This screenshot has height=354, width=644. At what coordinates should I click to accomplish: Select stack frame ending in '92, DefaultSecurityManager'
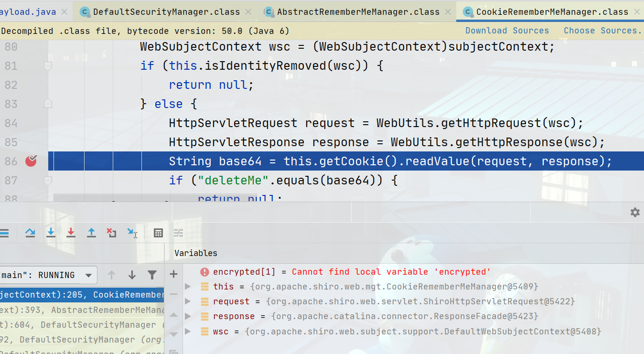tap(82, 339)
